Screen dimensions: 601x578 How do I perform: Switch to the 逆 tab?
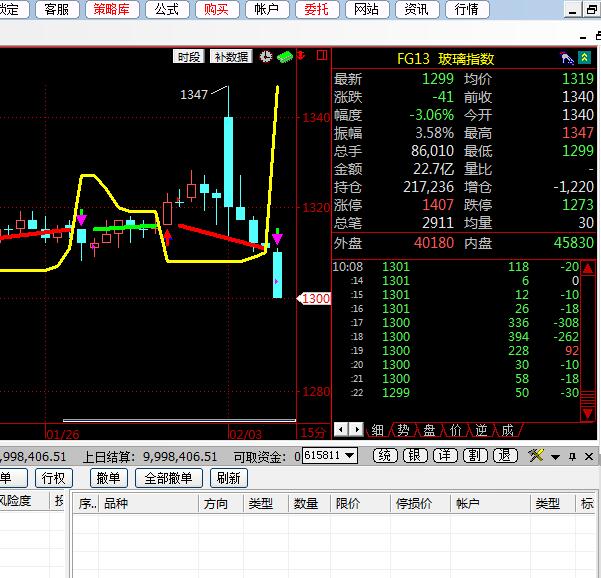(481, 430)
